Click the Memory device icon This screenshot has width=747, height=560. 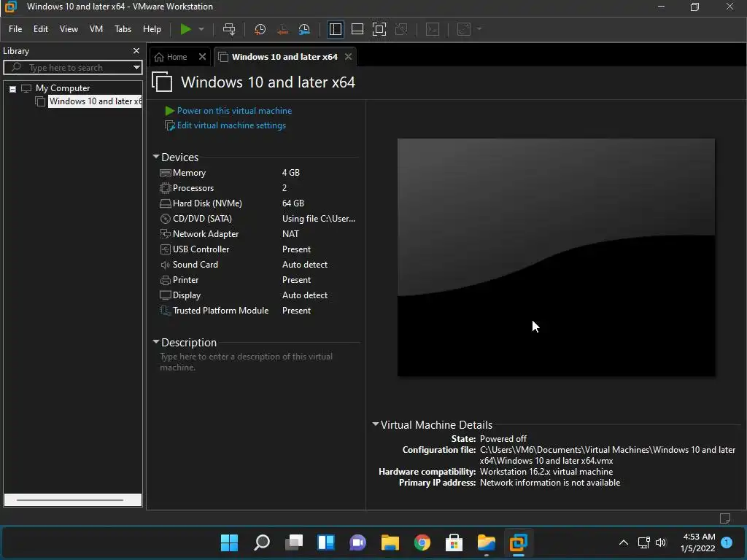coord(166,173)
